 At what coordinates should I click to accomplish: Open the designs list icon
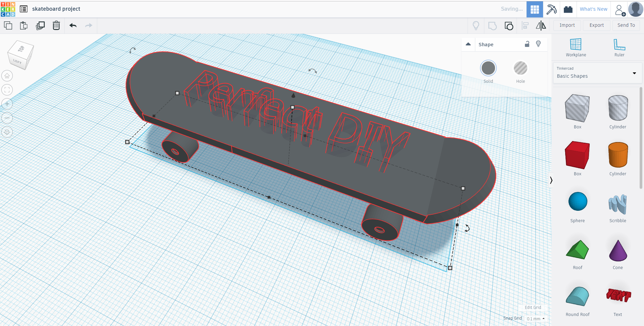point(23,9)
